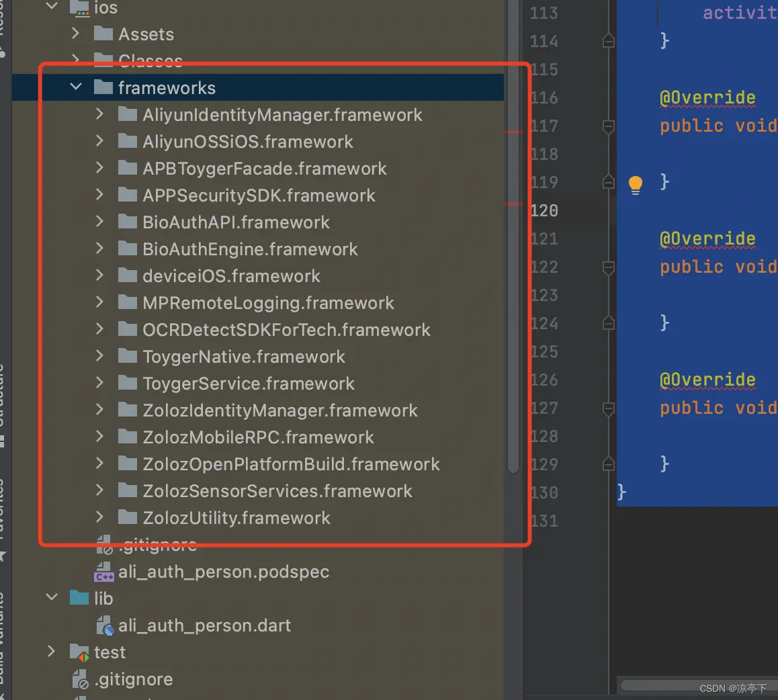The width and height of the screenshot is (778, 700).
Task: Click the frameworks folder icon
Action: [x=103, y=87]
